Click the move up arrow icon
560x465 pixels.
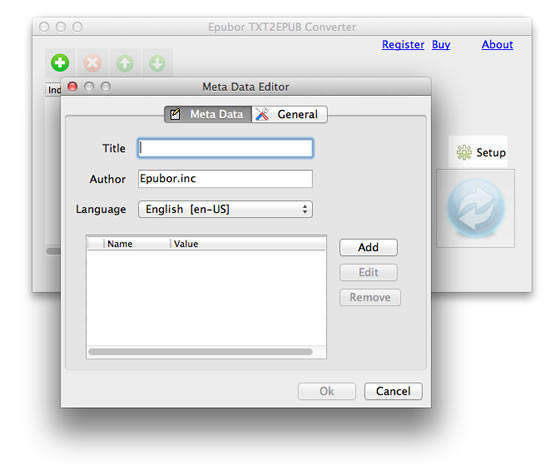[x=125, y=64]
